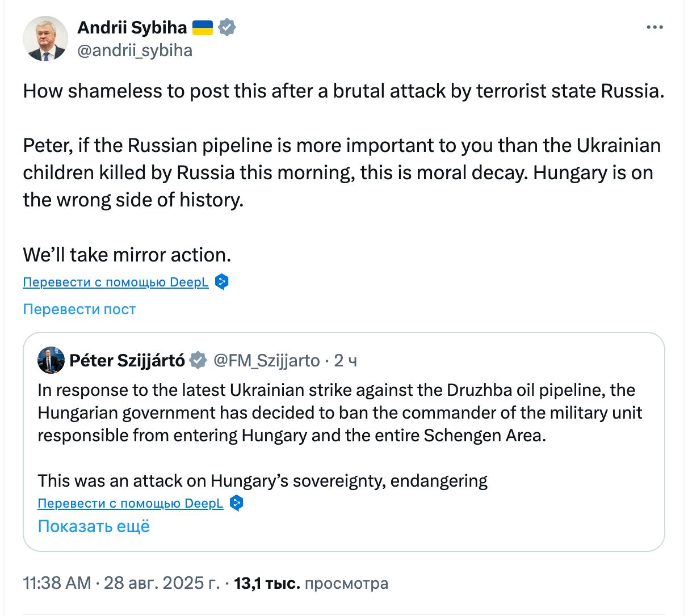This screenshot has height=616, width=688.
Task: Click the post date "11:38 AM · 28 авг. 2025 г."
Action: (121, 583)
